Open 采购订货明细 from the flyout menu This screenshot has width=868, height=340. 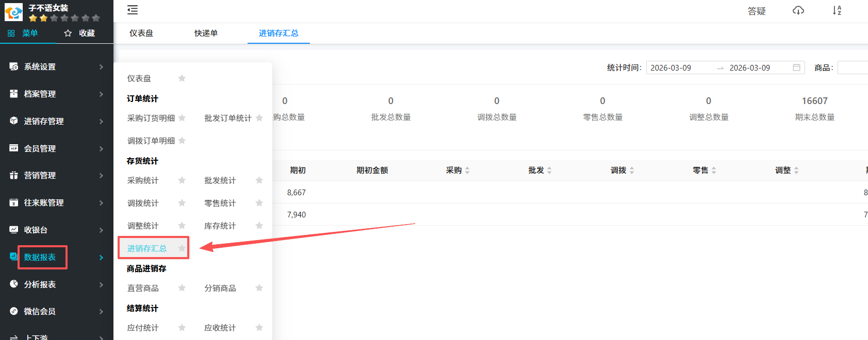click(x=151, y=118)
